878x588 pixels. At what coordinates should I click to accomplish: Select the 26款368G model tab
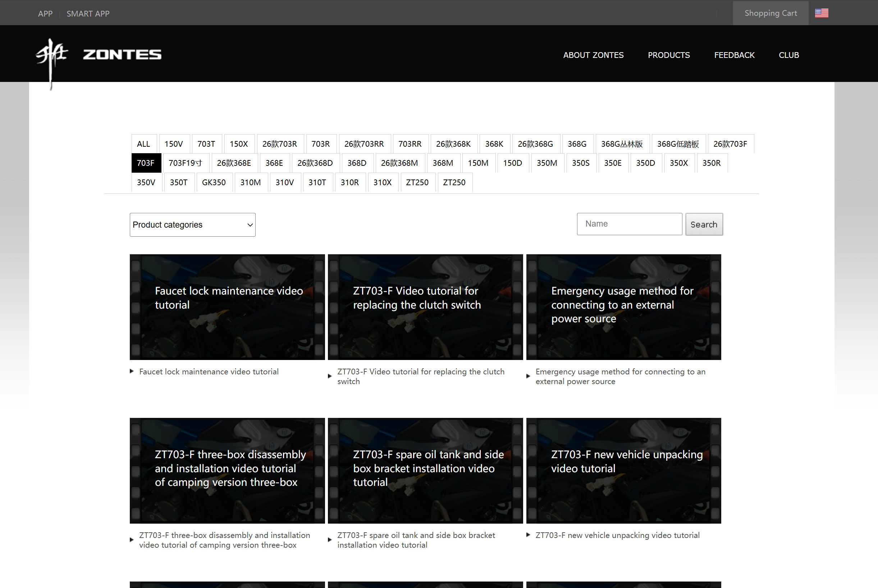click(536, 143)
